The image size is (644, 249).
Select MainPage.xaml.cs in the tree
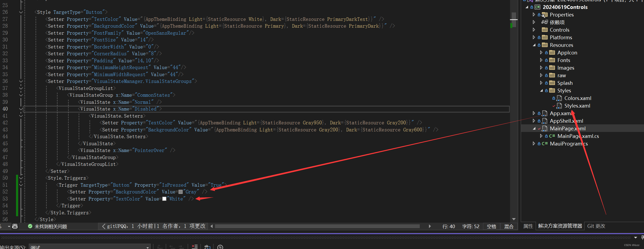coord(578,136)
